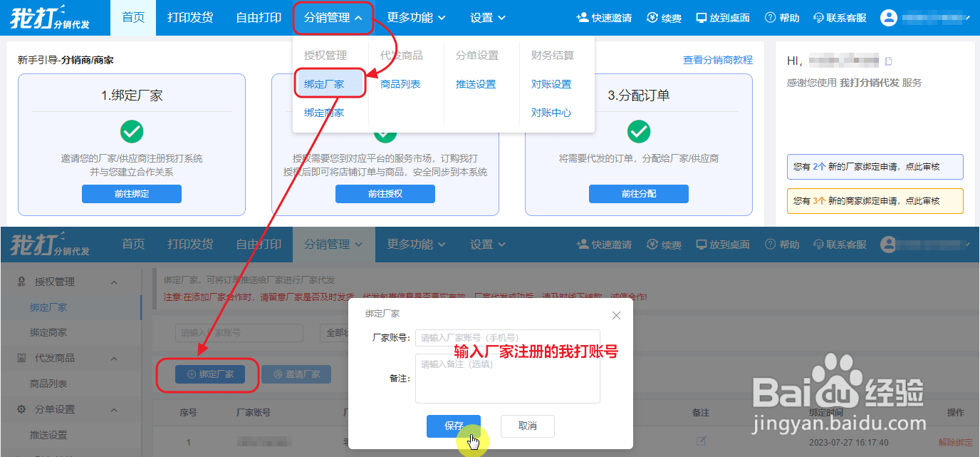Image resolution: width=980 pixels, height=457 pixels.
Task: Click the 前往分配 button
Action: pyautogui.click(x=639, y=194)
